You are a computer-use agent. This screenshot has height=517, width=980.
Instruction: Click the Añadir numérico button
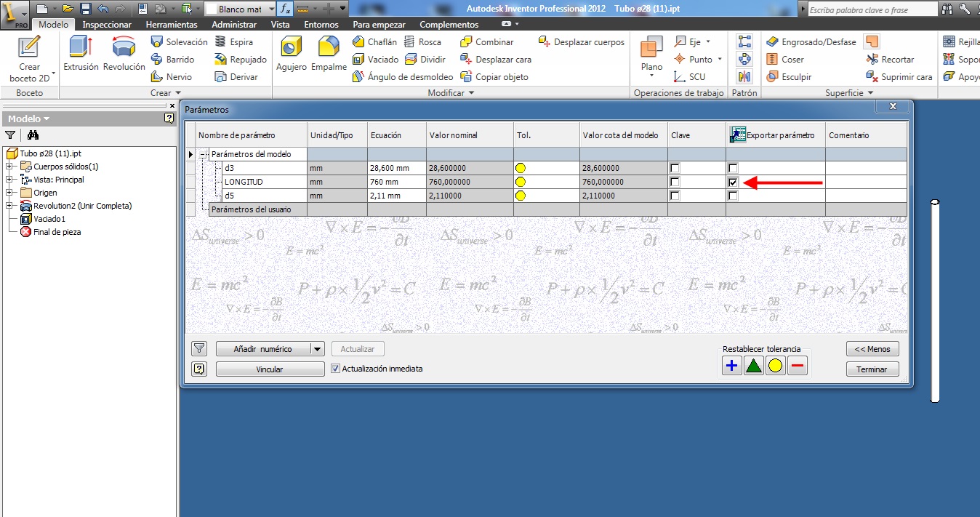[x=263, y=349]
